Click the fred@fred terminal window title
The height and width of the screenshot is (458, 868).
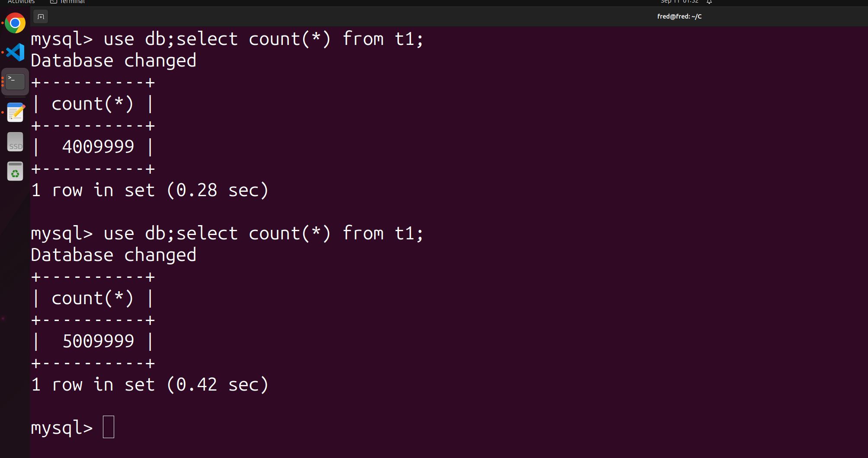click(x=679, y=16)
